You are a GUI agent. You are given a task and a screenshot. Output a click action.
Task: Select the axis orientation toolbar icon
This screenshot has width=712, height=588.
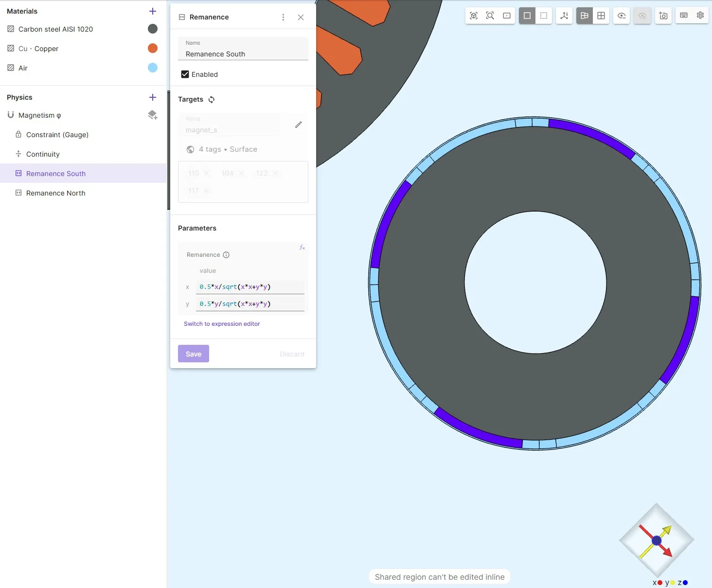(564, 16)
